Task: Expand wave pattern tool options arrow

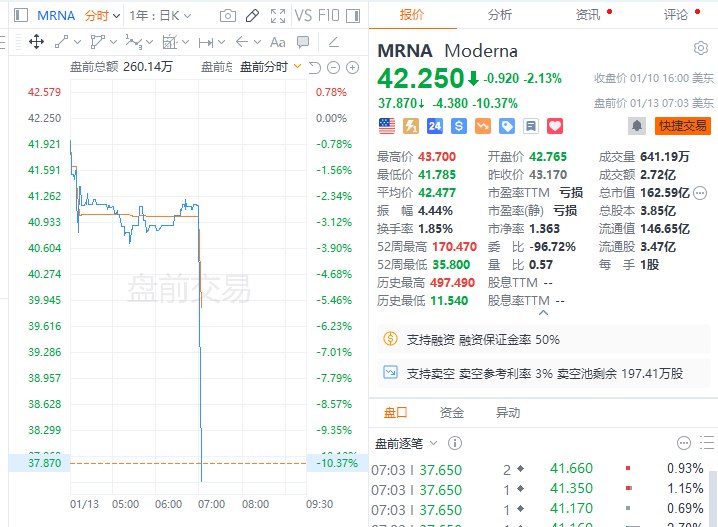Action: 149,42
